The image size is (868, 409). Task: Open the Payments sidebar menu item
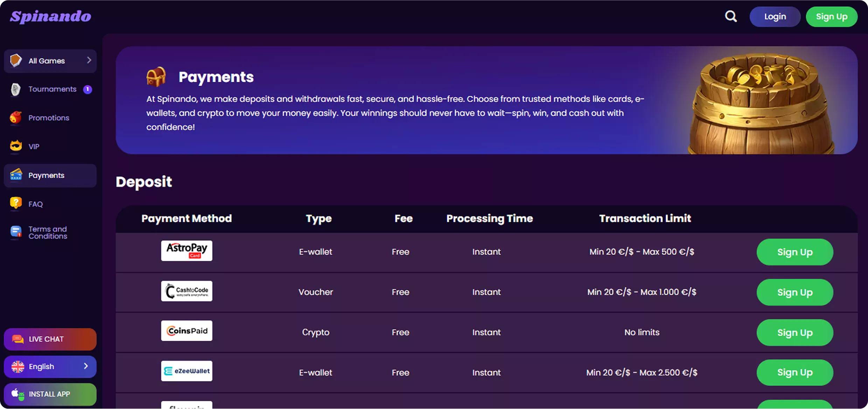50,175
